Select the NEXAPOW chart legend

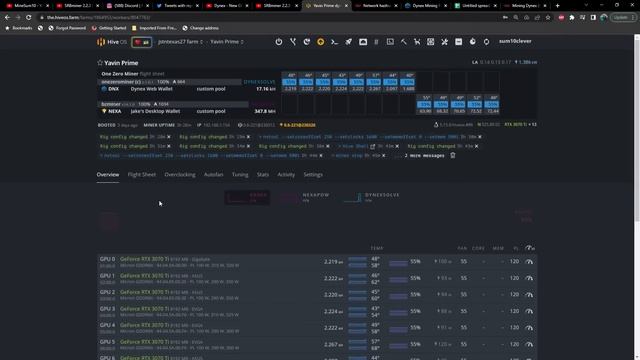click(x=304, y=198)
